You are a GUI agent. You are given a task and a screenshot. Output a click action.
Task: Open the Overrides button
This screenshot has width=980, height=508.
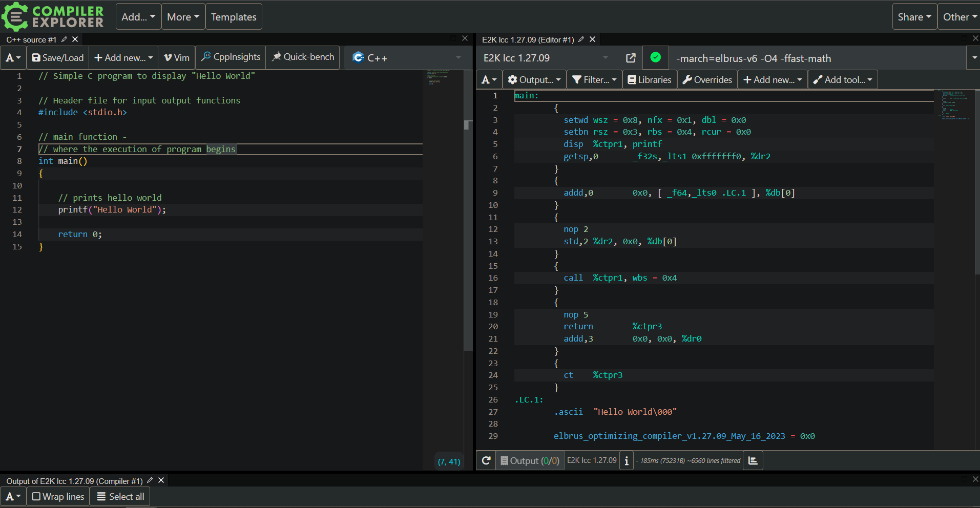pyautogui.click(x=707, y=80)
